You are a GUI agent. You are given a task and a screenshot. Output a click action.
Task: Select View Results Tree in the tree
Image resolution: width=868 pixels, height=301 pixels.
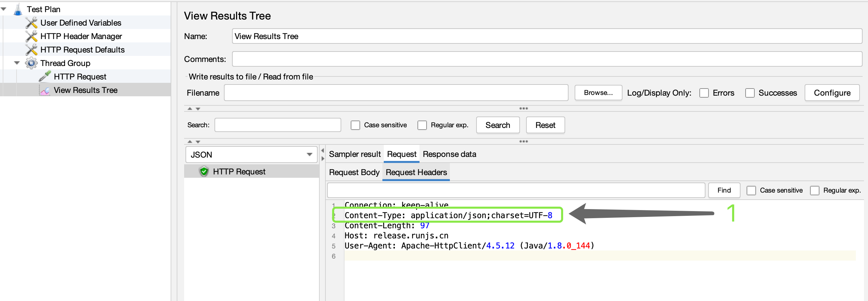[x=86, y=90]
